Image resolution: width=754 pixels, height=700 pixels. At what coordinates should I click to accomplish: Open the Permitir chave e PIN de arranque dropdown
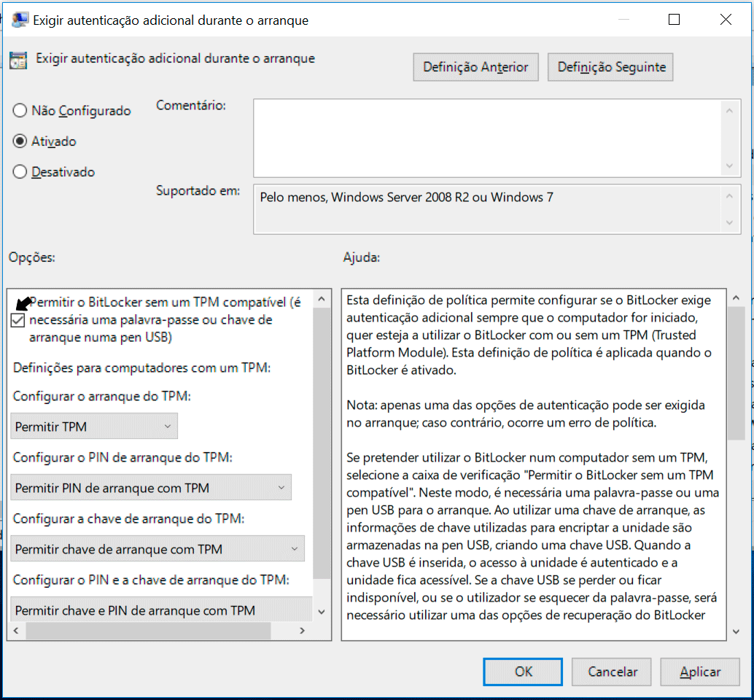point(162,610)
